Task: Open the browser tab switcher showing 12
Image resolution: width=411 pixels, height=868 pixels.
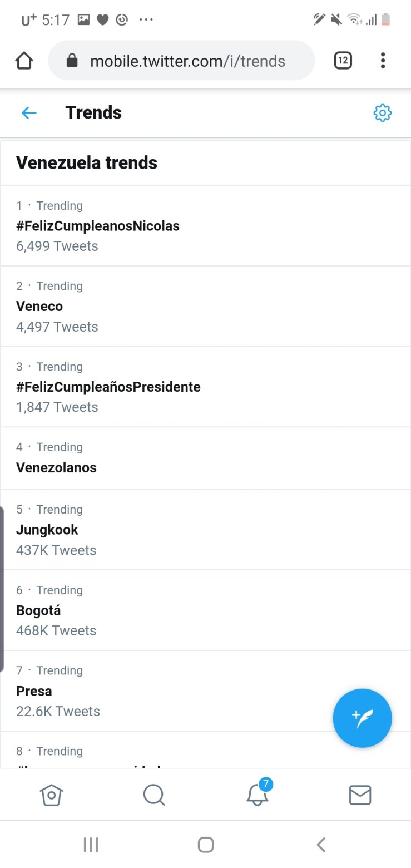Action: [x=343, y=61]
